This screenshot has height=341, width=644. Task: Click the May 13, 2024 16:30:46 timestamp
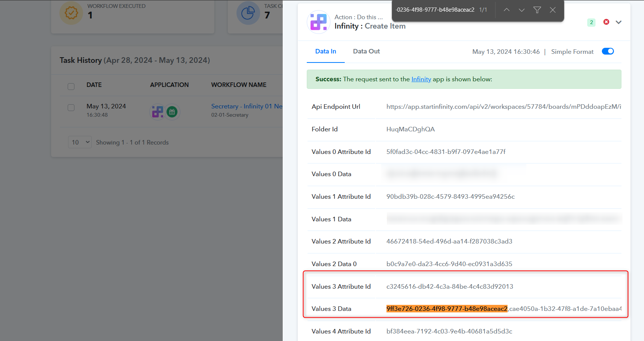(506, 52)
